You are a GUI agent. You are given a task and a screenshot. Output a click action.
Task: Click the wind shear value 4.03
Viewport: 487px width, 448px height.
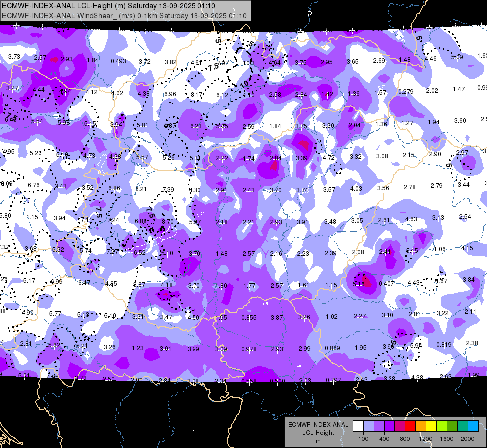pos(356,188)
